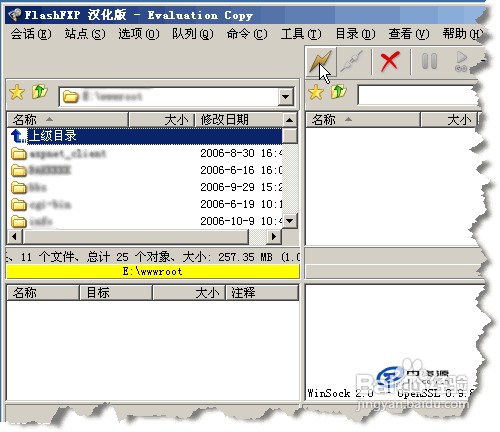Sort local list by 名称 column
The image size is (500, 432).
(68, 120)
